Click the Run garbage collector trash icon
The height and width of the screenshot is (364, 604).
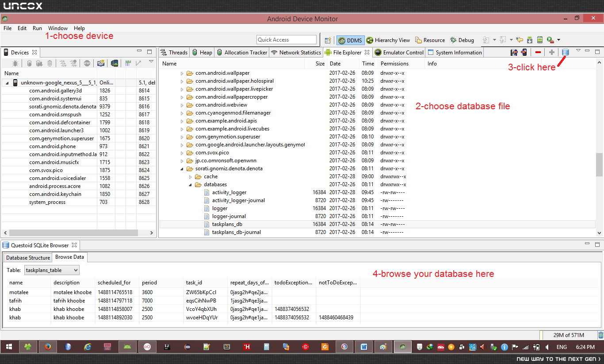600,335
